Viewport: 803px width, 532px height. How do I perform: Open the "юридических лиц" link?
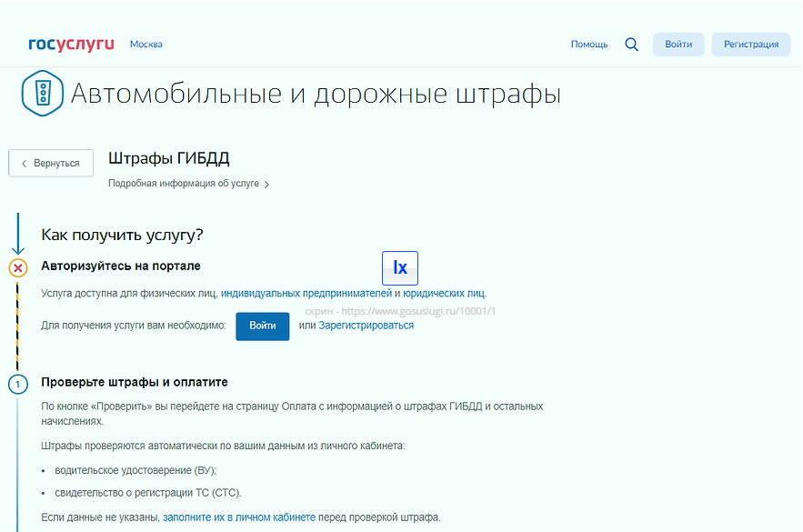[444, 294]
